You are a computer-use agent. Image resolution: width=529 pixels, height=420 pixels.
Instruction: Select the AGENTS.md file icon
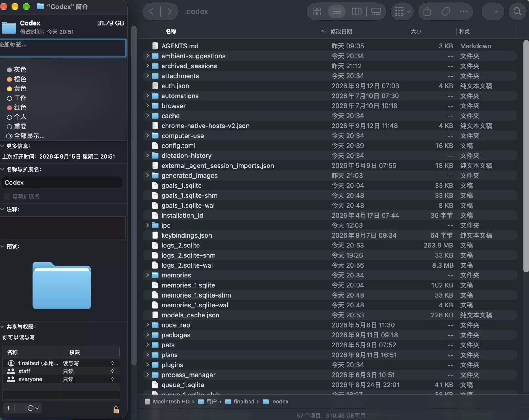[x=155, y=46]
